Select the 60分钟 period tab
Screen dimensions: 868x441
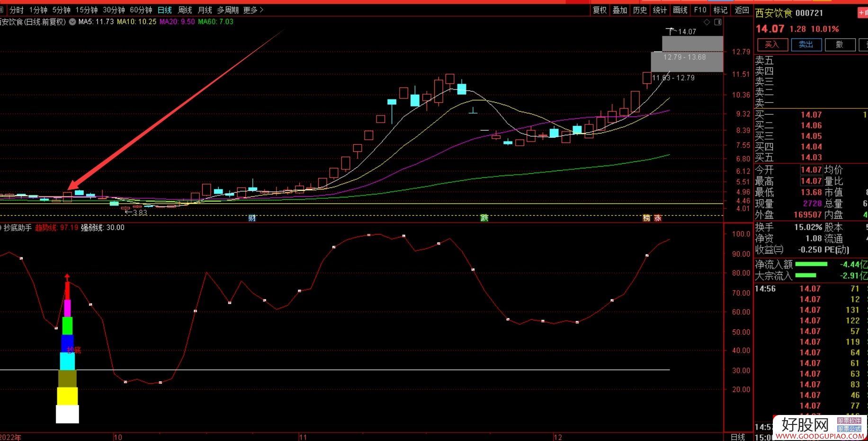tap(141, 10)
